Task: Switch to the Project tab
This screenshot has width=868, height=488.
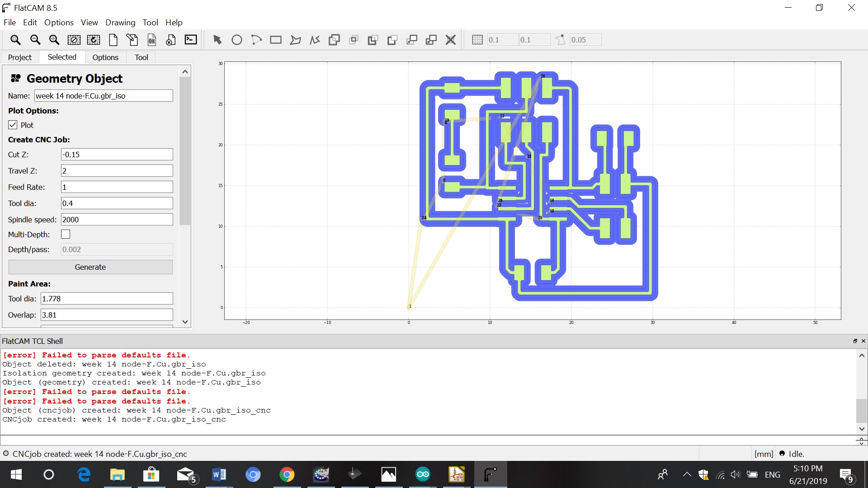Action: 20,57
